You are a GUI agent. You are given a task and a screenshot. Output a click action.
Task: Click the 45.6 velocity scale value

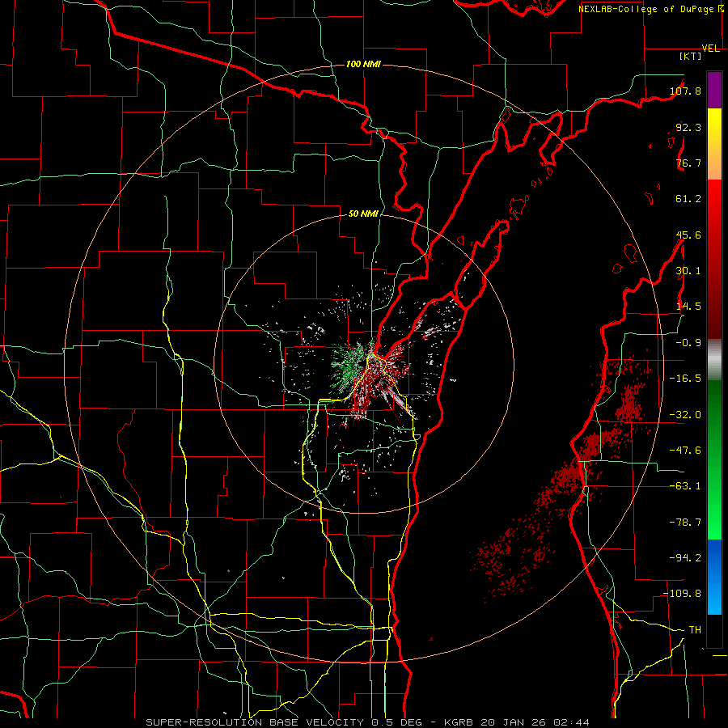click(688, 235)
